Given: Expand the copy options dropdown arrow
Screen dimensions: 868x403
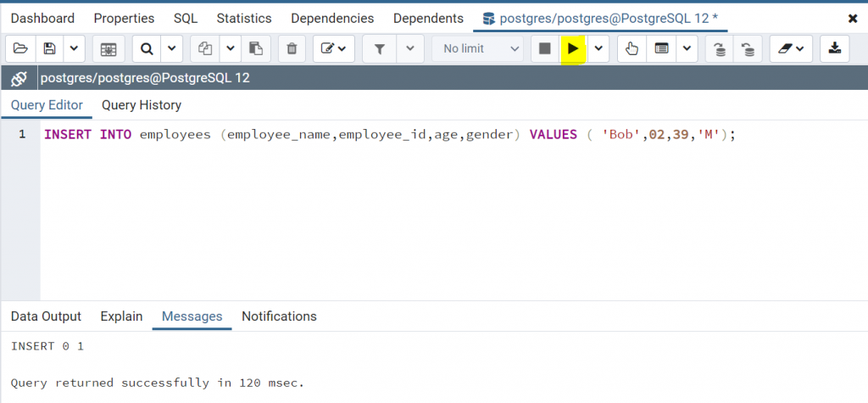Looking at the screenshot, I should pos(231,48).
